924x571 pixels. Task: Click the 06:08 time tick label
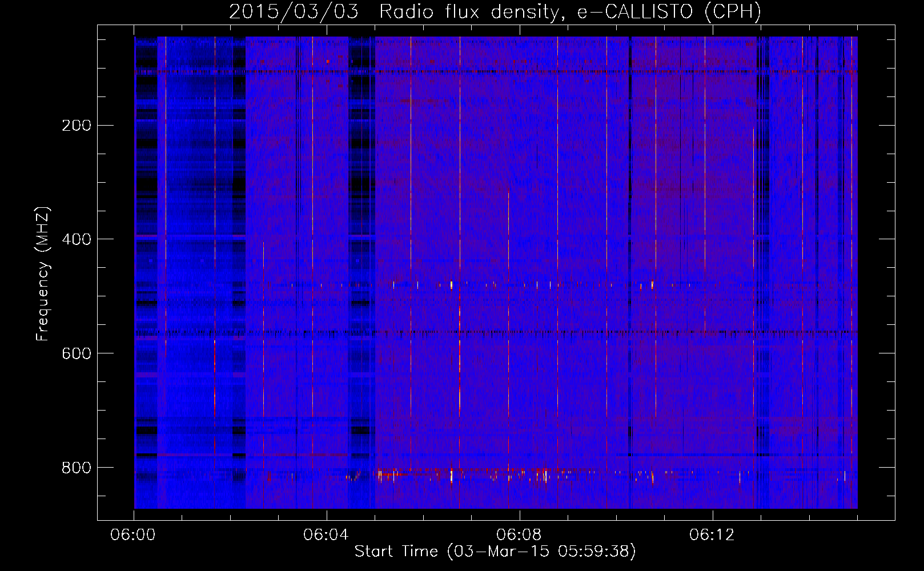(x=519, y=535)
